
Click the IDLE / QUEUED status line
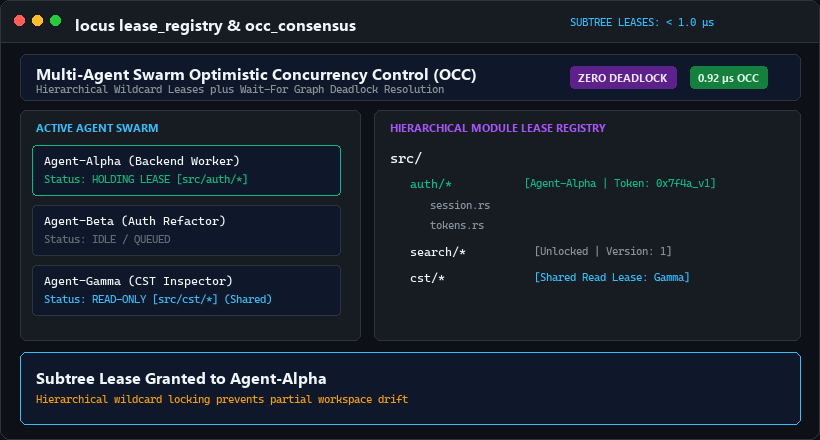107,240
